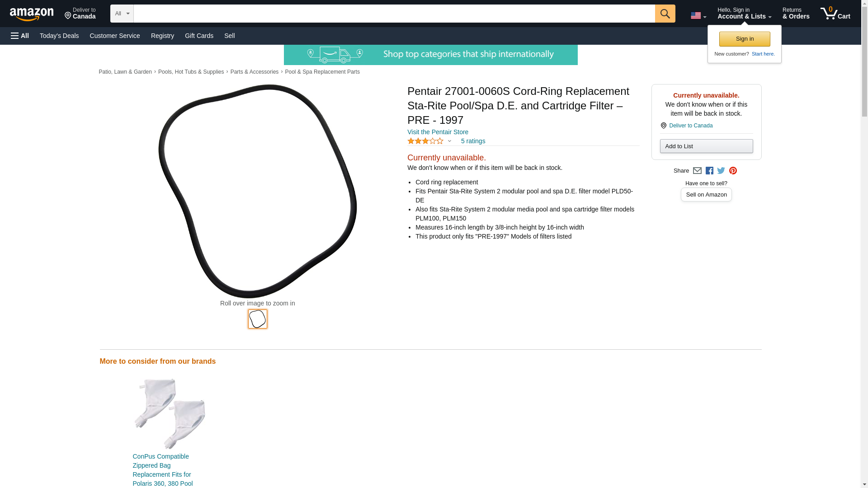Screen dimensions: 868x488
Task: Focus the Amazon search input field
Action: [x=394, y=14]
